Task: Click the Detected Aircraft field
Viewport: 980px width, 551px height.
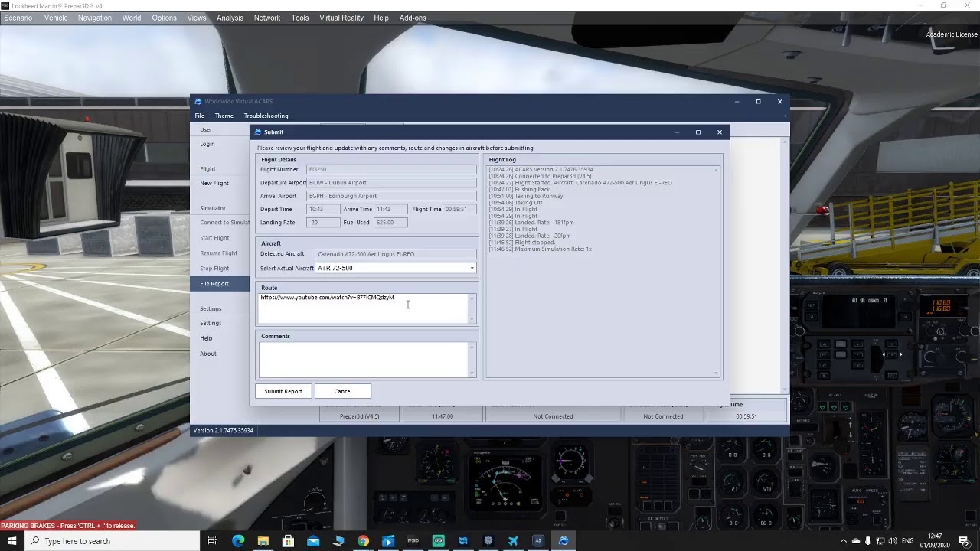Action: (395, 254)
